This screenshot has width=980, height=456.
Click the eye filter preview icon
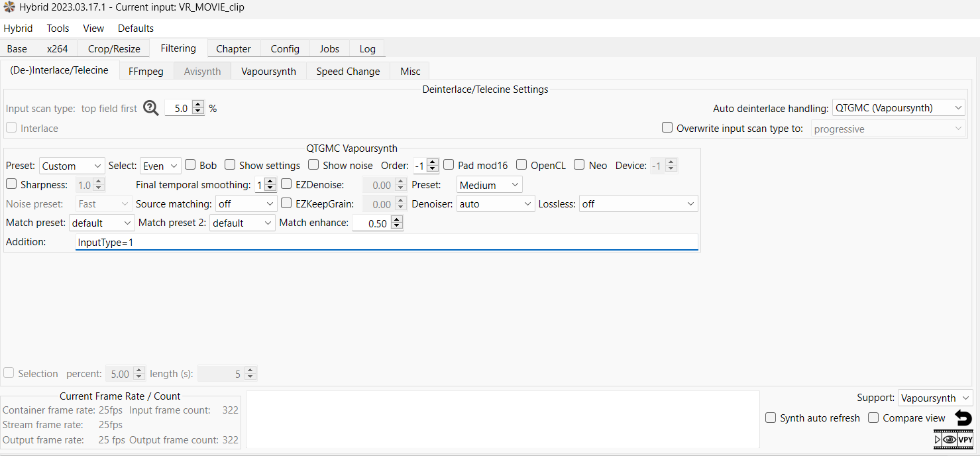(950, 439)
